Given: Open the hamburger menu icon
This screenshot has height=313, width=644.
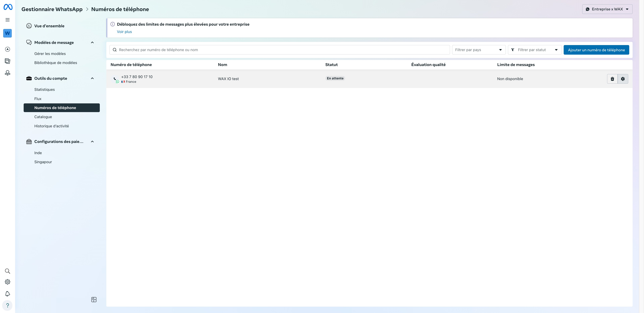Looking at the screenshot, I should (x=8, y=20).
